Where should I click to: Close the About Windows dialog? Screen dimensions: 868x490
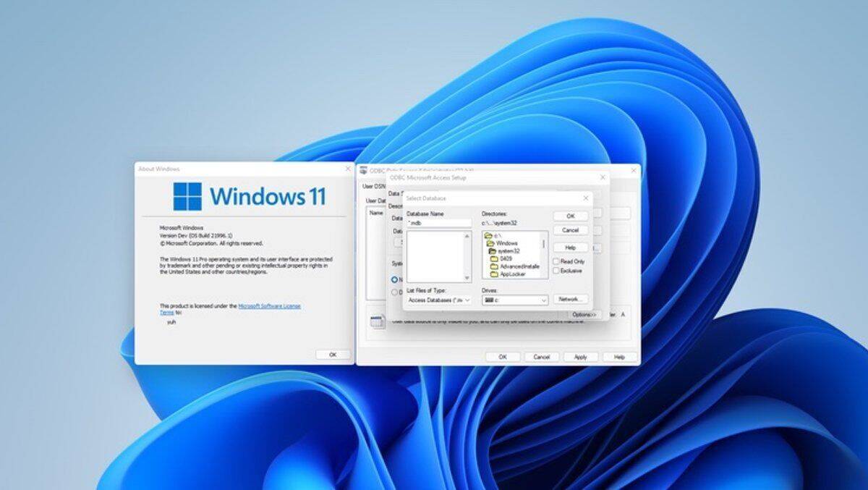pyautogui.click(x=348, y=169)
